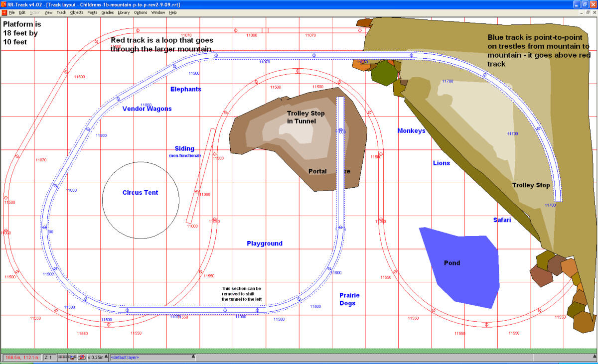Click the document icon left of File menu
Viewport: 598px width, 364px height.
click(x=4, y=12)
